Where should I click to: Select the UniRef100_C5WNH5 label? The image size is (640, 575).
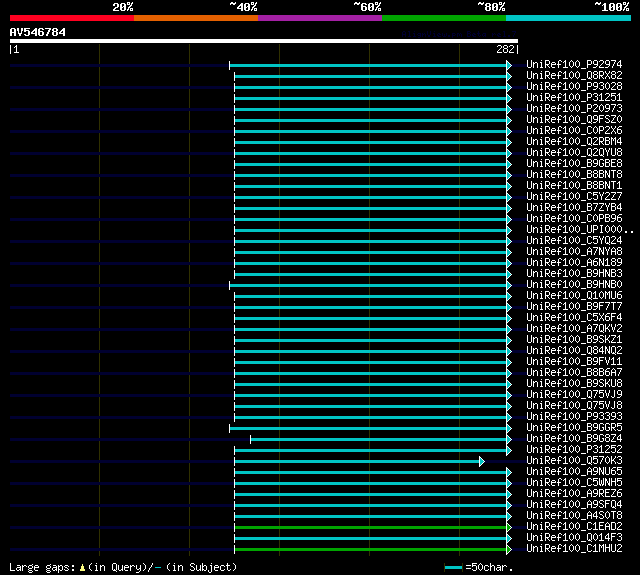[574, 483]
